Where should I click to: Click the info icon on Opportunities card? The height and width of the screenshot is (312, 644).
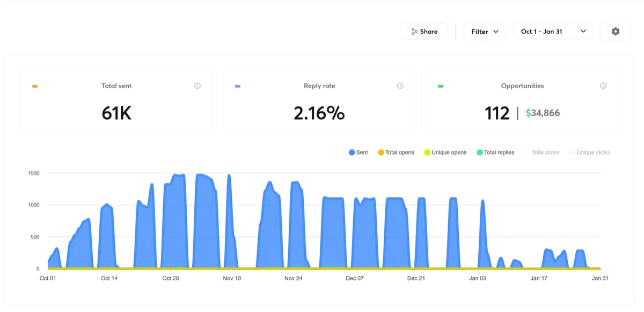(x=603, y=86)
